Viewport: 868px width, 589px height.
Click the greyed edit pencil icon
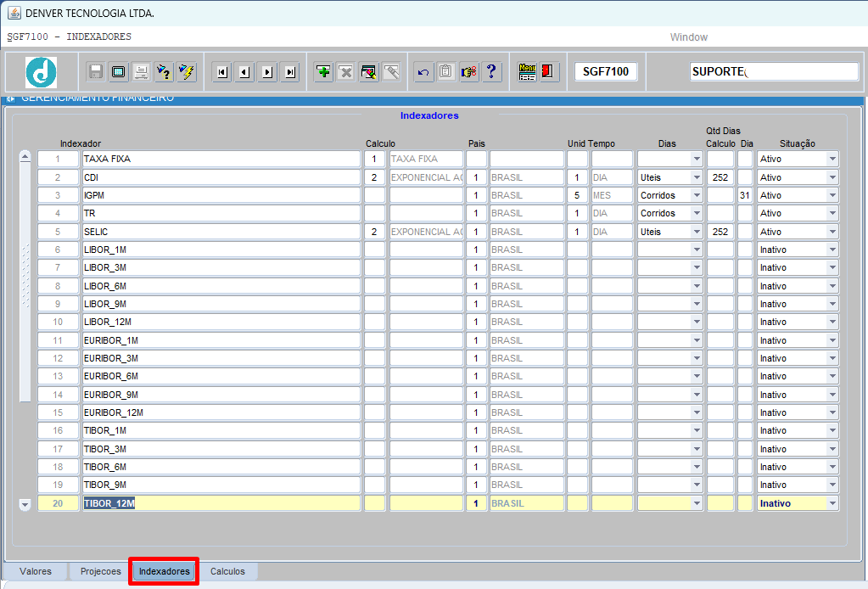coord(391,72)
